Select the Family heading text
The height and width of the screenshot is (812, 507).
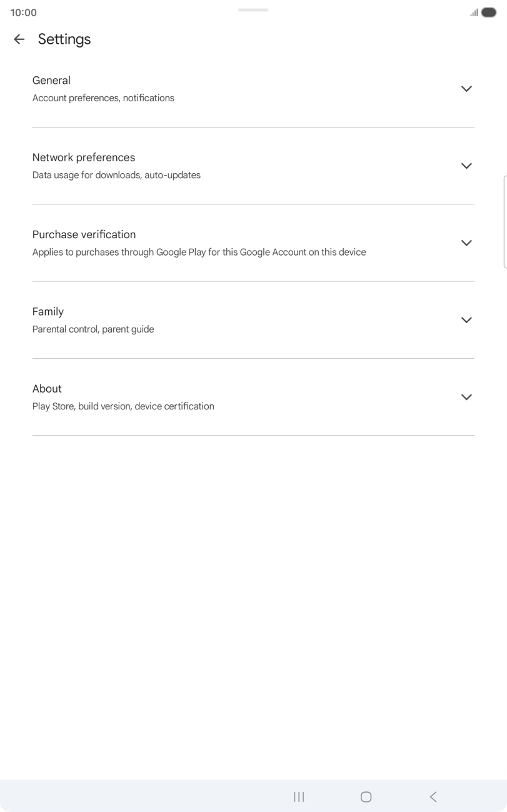tap(48, 311)
